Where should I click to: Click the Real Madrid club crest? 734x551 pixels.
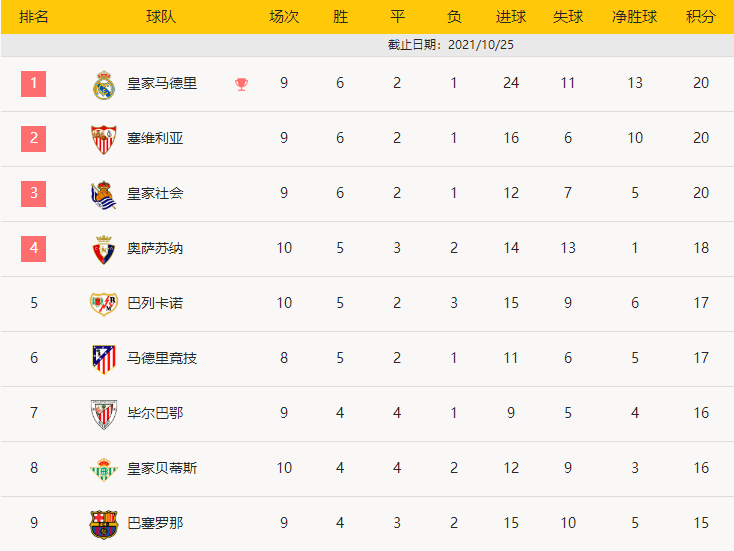(x=104, y=85)
